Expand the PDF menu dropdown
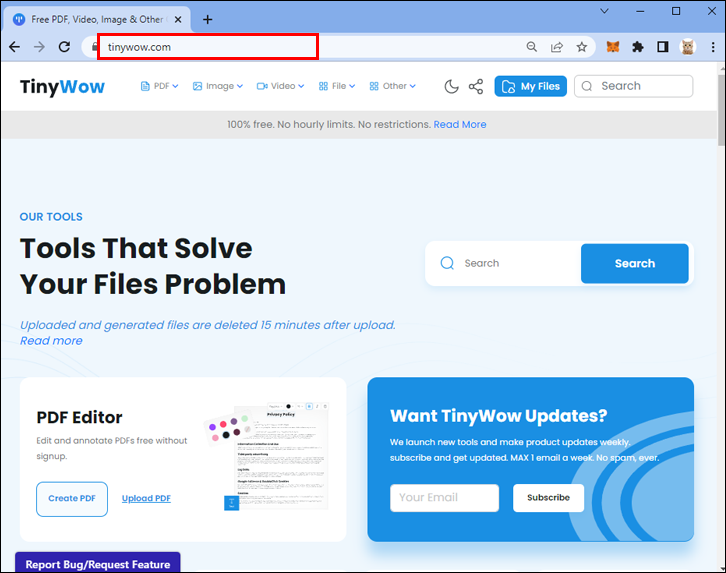The width and height of the screenshot is (726, 573). (159, 86)
